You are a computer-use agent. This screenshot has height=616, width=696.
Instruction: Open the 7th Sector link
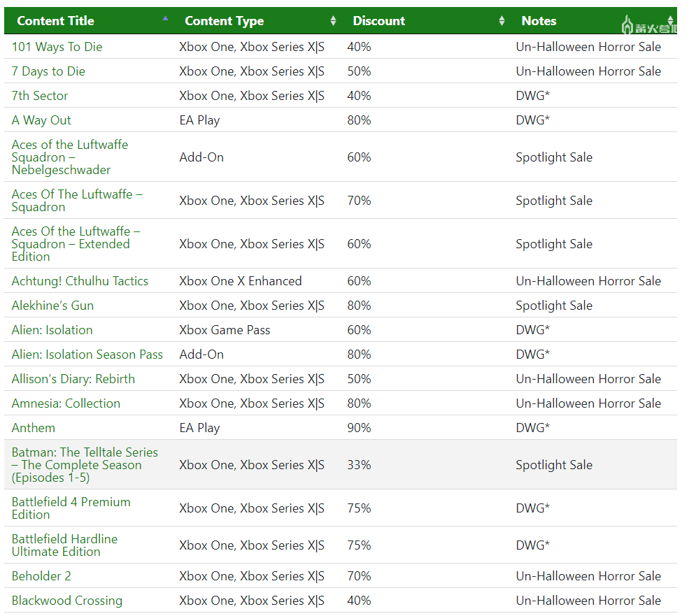point(40,95)
